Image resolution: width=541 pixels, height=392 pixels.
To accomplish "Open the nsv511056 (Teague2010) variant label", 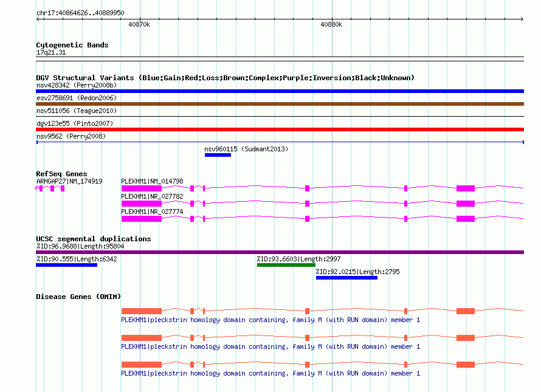I will 77,111.
